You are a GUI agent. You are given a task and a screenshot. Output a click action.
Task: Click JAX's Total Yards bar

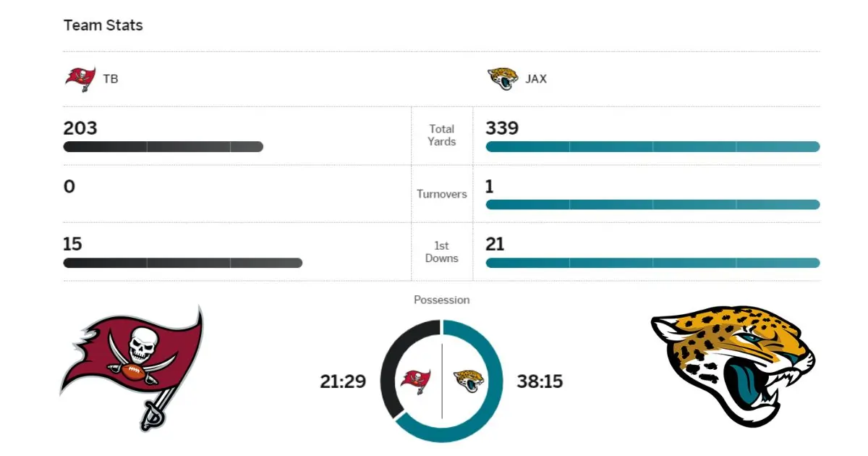coord(652,147)
